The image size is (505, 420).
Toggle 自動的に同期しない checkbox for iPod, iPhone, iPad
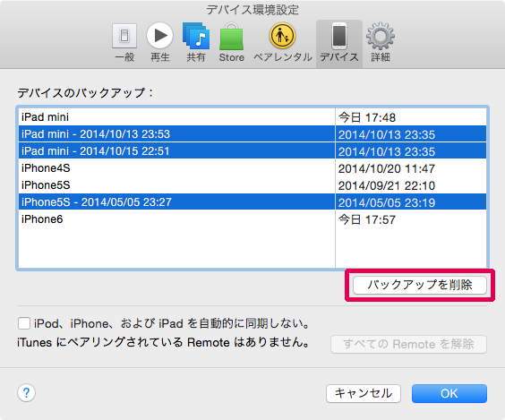24,323
